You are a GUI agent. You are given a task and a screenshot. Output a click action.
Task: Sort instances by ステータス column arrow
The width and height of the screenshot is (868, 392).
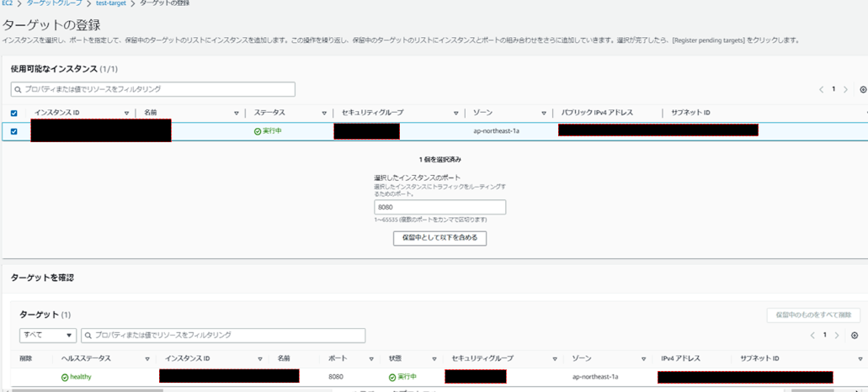[x=324, y=114]
